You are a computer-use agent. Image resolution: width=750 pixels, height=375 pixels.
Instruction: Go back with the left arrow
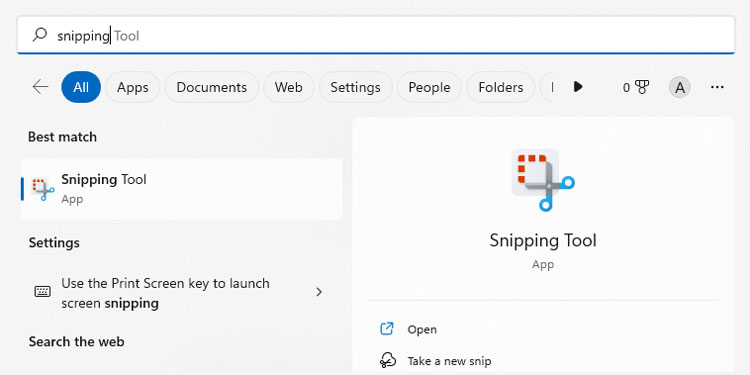[40, 87]
